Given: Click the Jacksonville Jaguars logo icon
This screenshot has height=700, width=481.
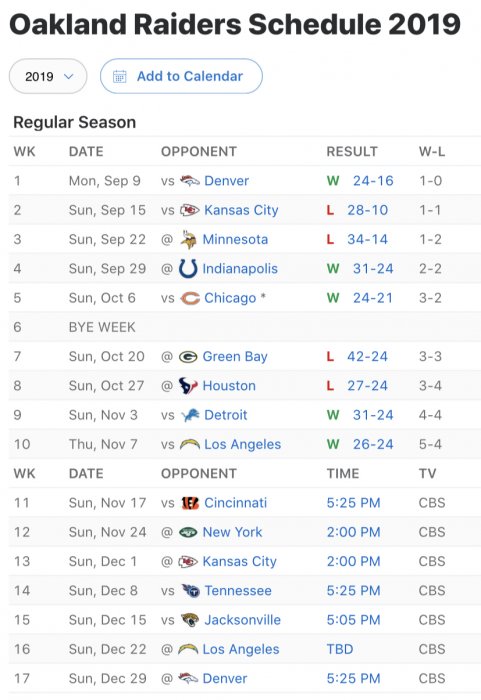Looking at the screenshot, I should coord(190,620).
